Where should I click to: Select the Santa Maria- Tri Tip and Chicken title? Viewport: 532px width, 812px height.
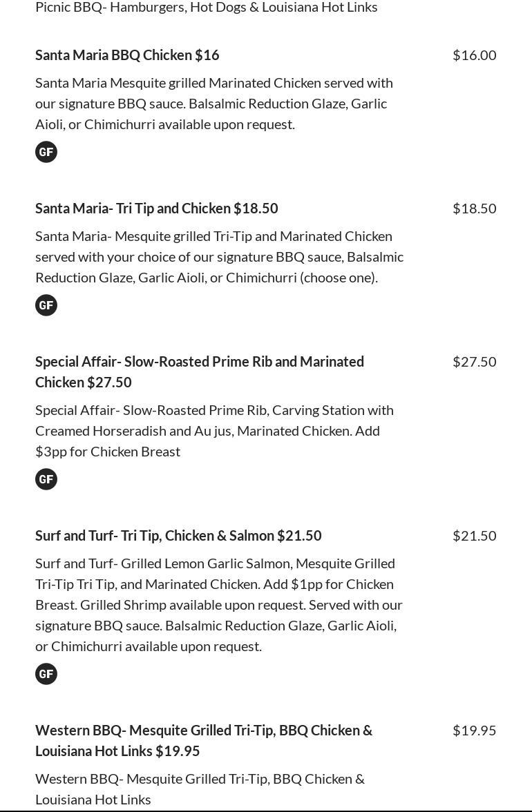click(x=157, y=209)
